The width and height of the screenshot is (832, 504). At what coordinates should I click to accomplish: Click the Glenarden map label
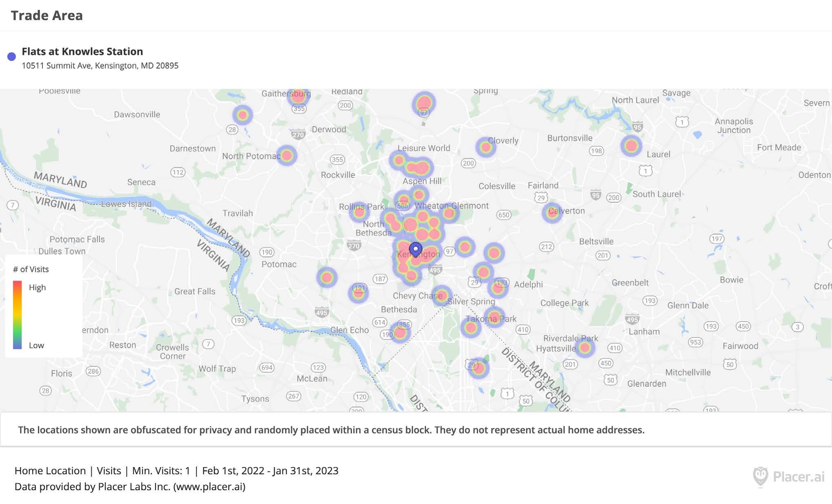pos(647,384)
